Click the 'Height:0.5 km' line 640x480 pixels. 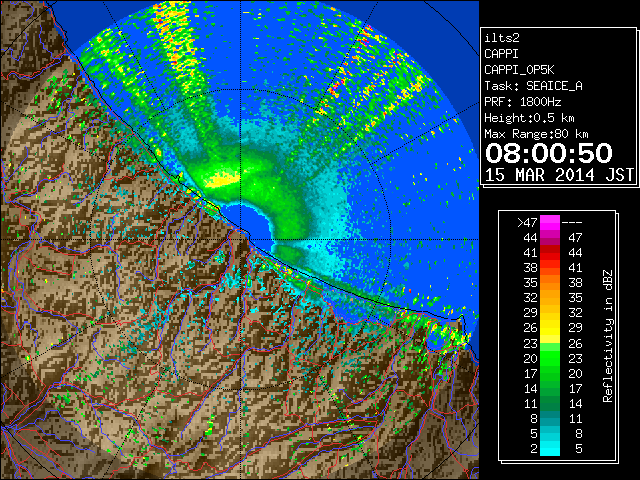tap(529, 118)
